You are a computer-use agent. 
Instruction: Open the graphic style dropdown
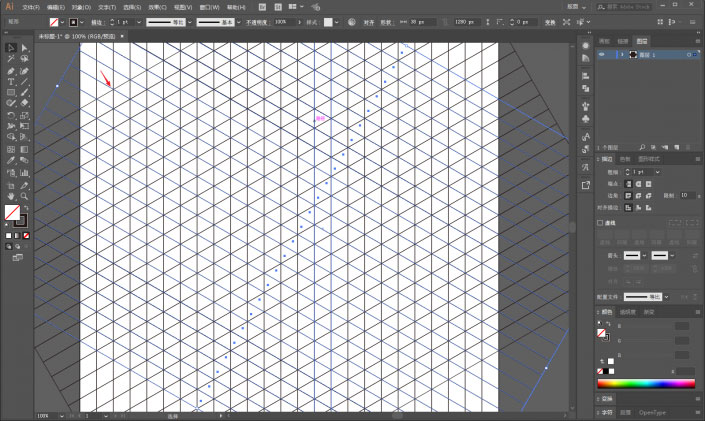336,22
